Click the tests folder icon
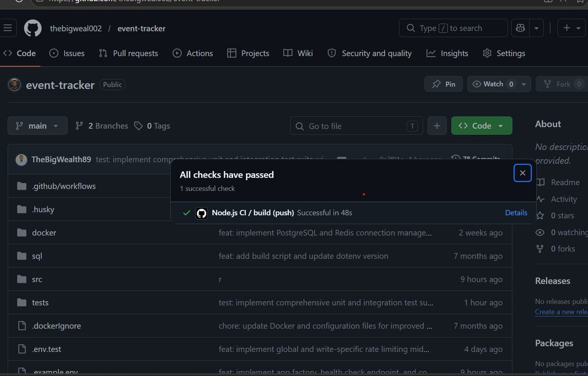Image resolution: width=588 pixels, height=376 pixels. (x=22, y=303)
